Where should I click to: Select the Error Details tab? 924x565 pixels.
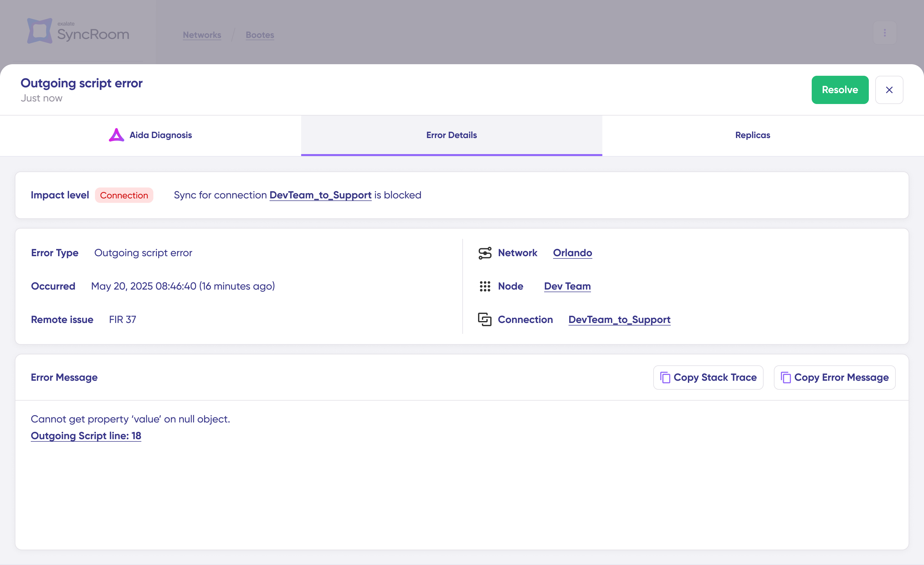pos(451,135)
